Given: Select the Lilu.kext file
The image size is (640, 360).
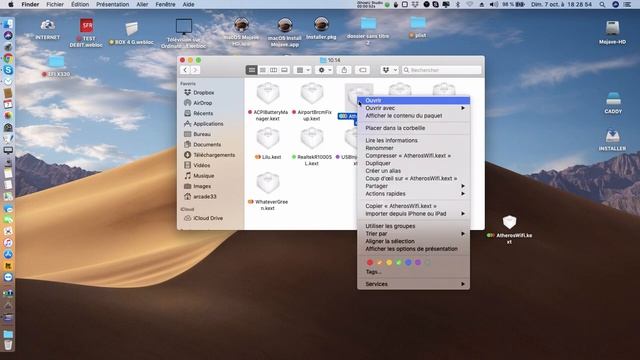Looking at the screenshot, I should (x=268, y=138).
